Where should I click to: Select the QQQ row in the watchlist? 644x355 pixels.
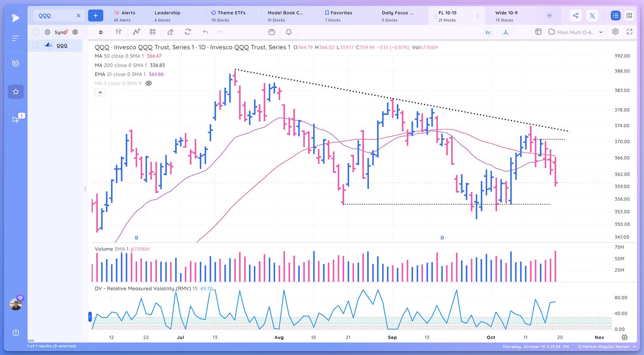pos(55,45)
